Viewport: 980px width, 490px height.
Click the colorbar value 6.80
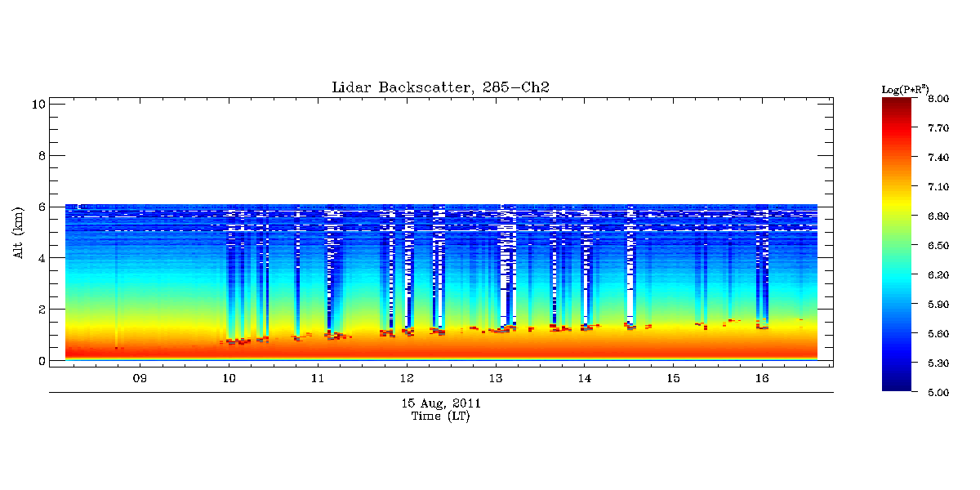coord(938,216)
